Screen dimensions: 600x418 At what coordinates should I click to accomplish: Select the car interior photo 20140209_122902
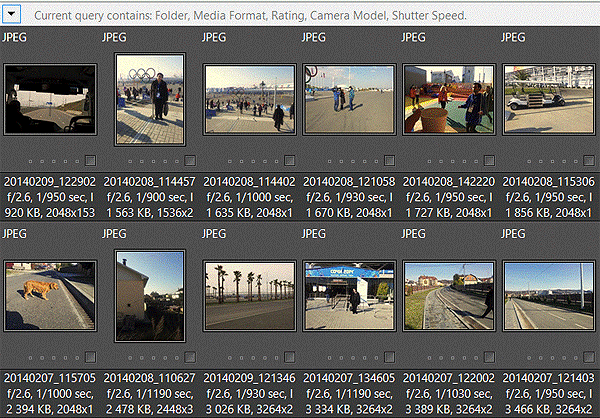point(50,99)
